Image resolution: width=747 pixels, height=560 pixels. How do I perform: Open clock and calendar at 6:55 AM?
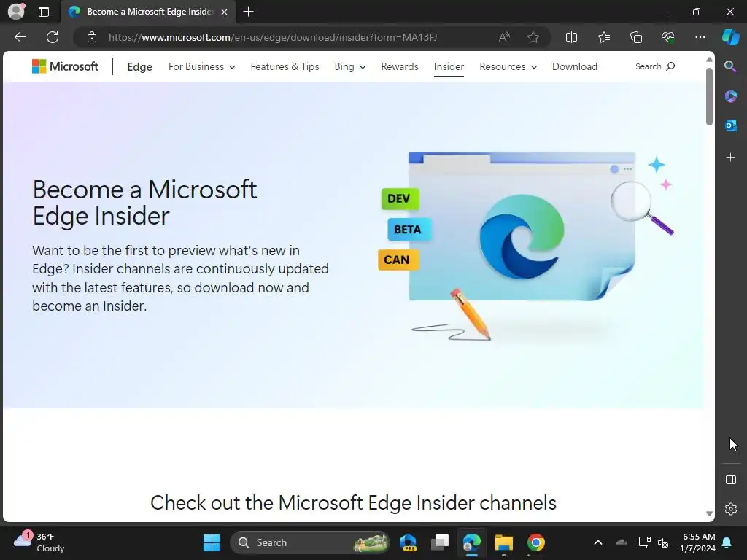697,542
